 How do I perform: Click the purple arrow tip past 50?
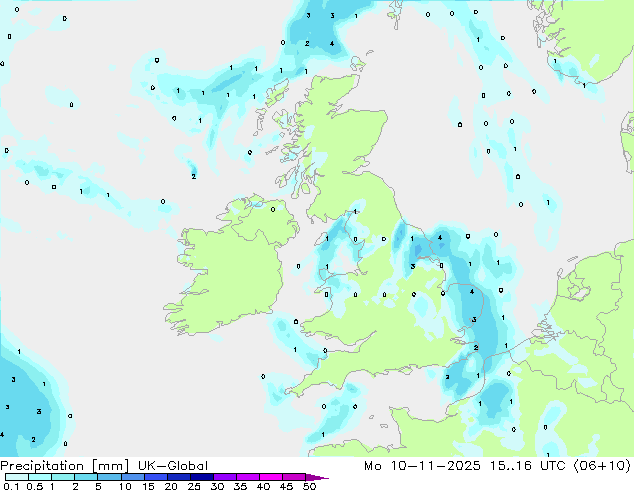[317, 477]
